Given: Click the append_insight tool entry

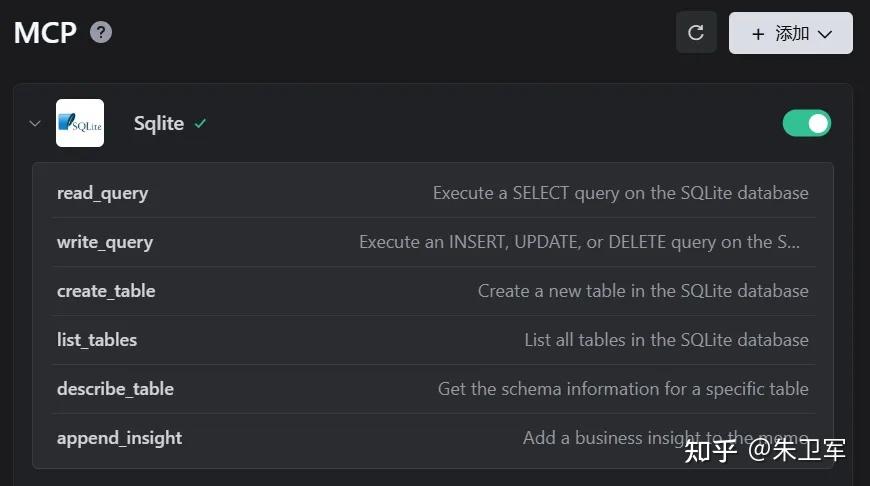Looking at the screenshot, I should [119, 438].
